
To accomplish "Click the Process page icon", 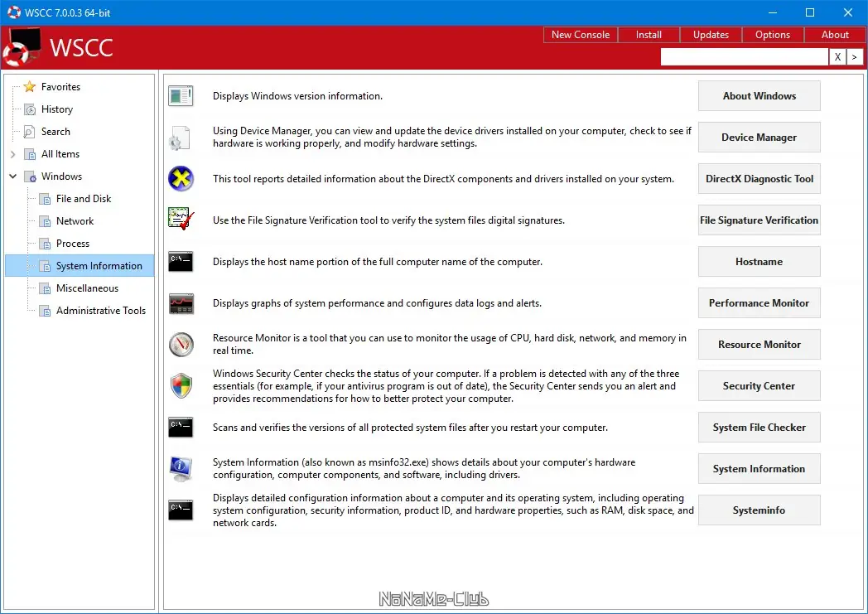I will [x=45, y=244].
